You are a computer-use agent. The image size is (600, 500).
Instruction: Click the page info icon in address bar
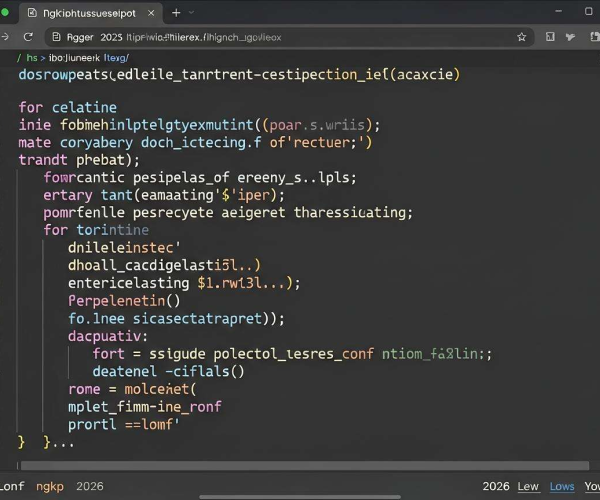coord(56,37)
